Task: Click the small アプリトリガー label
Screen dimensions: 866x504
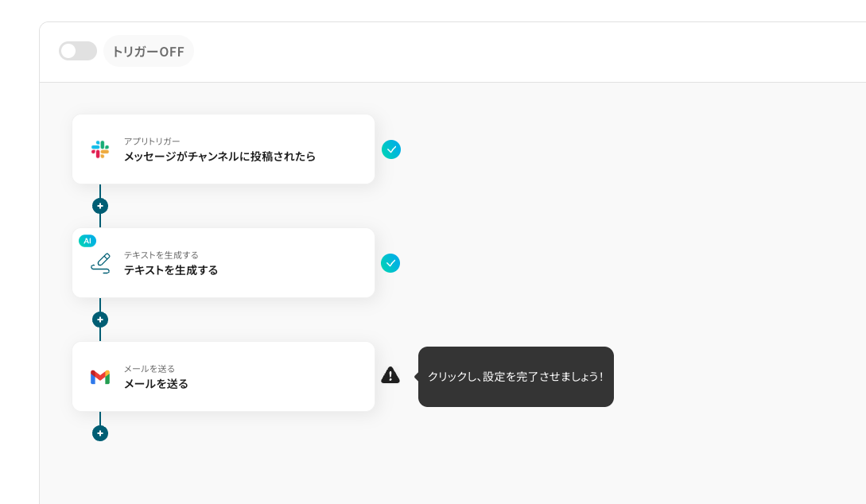Action: point(152,142)
